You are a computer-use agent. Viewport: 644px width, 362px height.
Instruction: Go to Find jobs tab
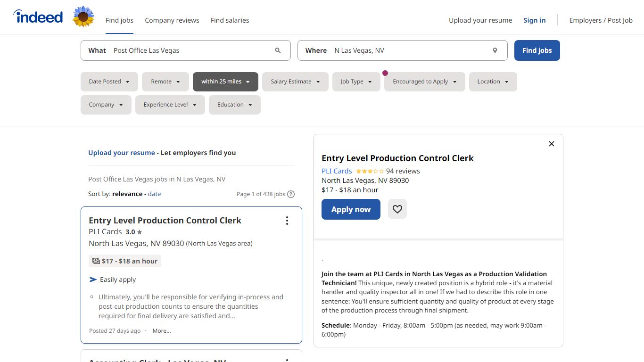tap(119, 20)
